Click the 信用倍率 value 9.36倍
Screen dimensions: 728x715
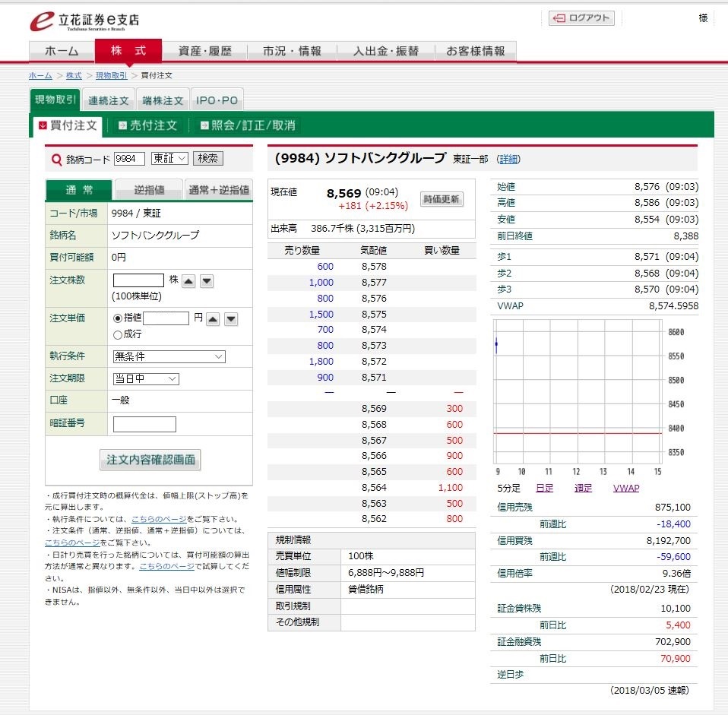point(676,574)
